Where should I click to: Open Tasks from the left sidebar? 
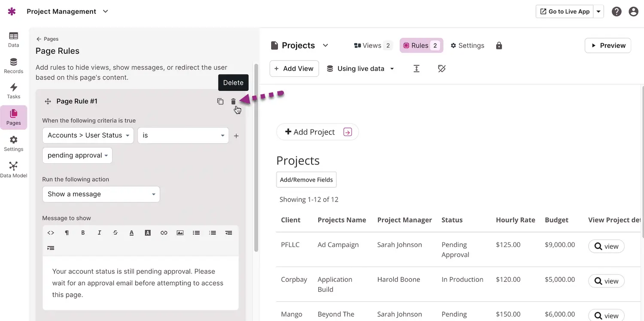tap(14, 91)
